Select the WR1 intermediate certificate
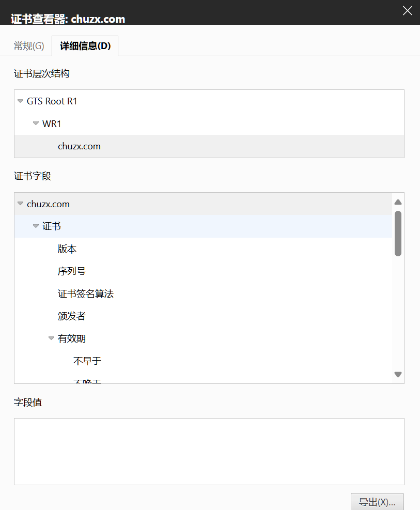Image resolution: width=420 pixels, height=510 pixels. [x=52, y=124]
